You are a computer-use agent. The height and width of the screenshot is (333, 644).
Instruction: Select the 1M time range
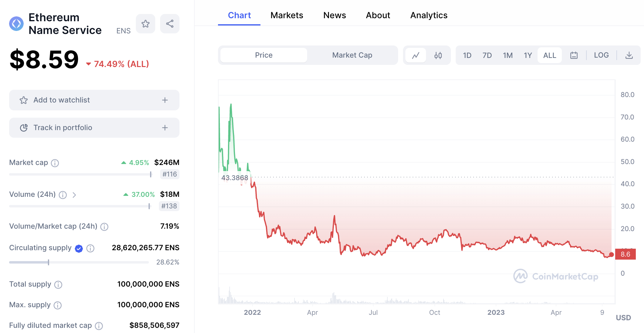(x=508, y=55)
